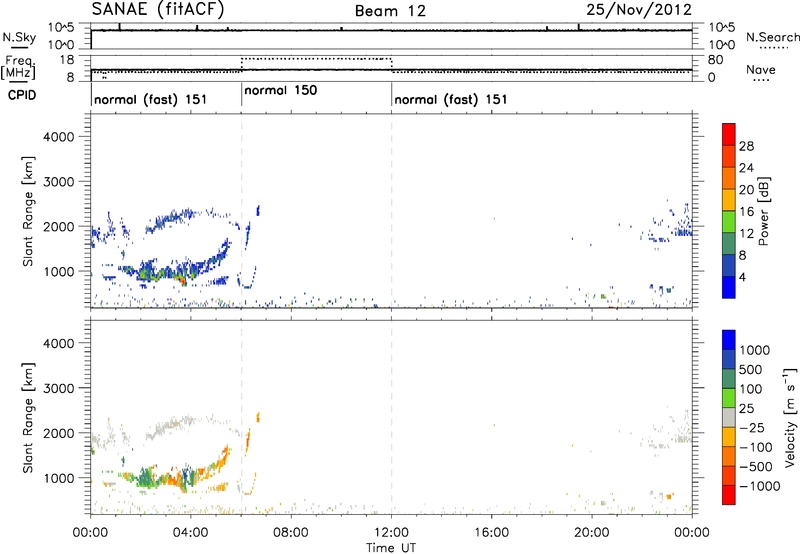Image resolution: width=800 pixels, height=554 pixels.
Task: Click the left '10^5' noise scale label
Action: [x=61, y=27]
